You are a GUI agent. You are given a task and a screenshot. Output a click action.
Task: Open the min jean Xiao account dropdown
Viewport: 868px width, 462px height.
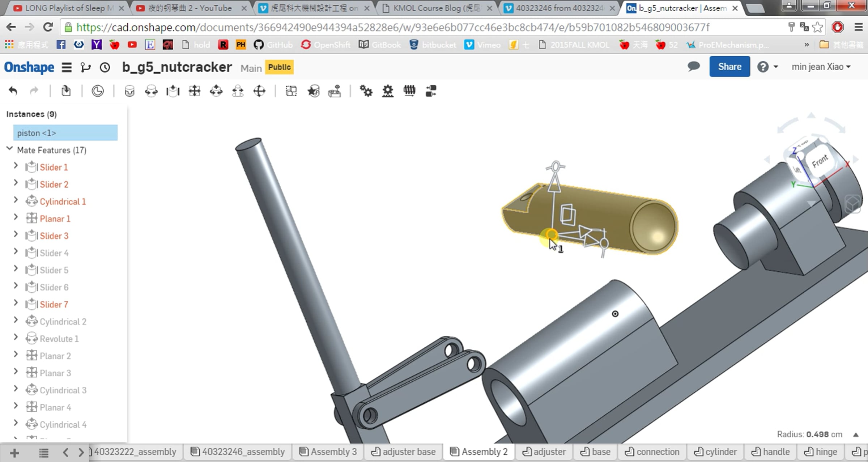[x=821, y=67]
